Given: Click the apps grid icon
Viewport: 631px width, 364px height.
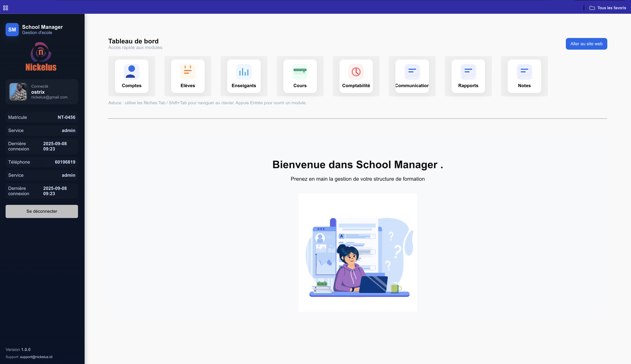Looking at the screenshot, I should coord(5,8).
